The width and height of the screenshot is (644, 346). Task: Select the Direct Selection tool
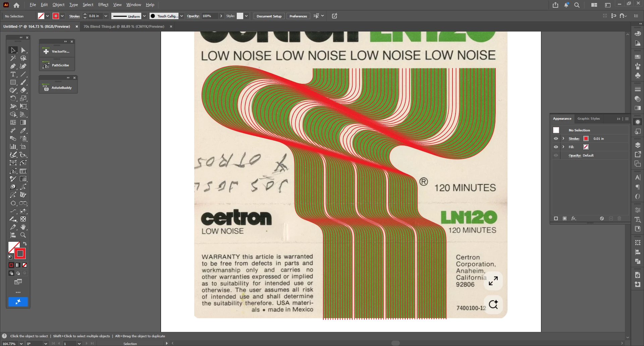click(x=23, y=50)
